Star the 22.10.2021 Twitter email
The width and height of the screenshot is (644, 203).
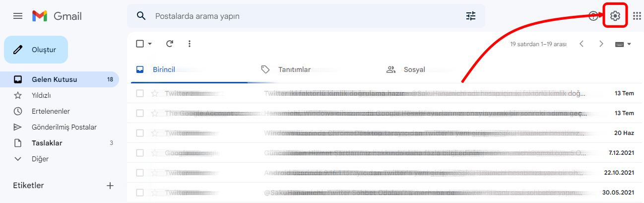click(x=155, y=173)
